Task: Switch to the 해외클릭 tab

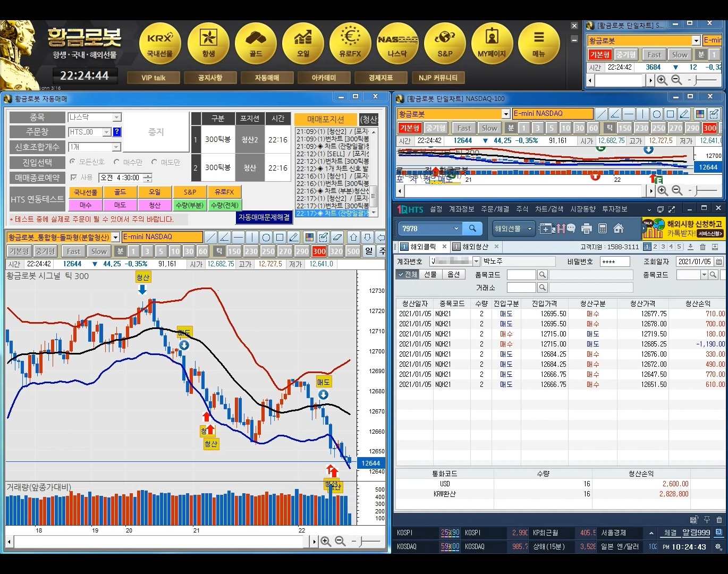Action: 422,247
